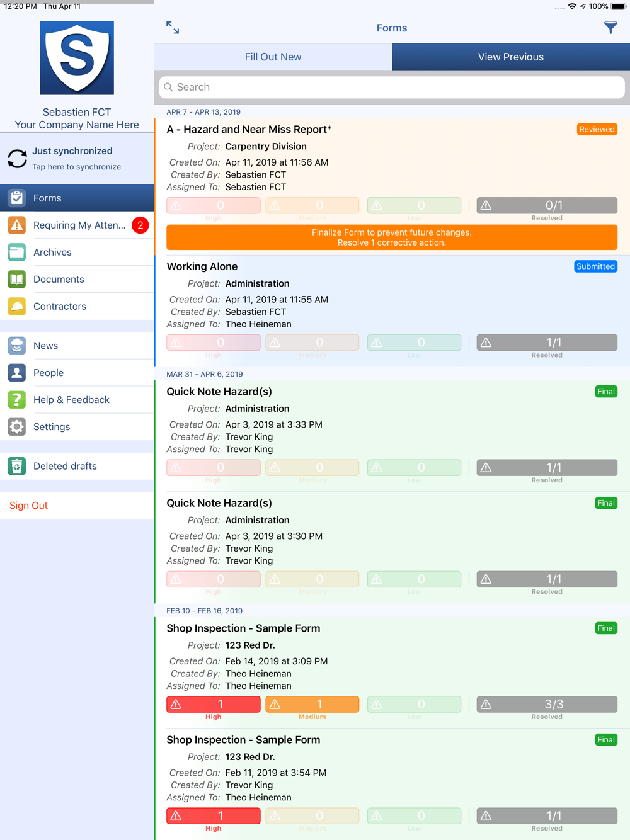Image resolution: width=630 pixels, height=840 pixels.
Task: Tap red High 1 counter on Feb 14 inspection
Action: click(x=214, y=704)
